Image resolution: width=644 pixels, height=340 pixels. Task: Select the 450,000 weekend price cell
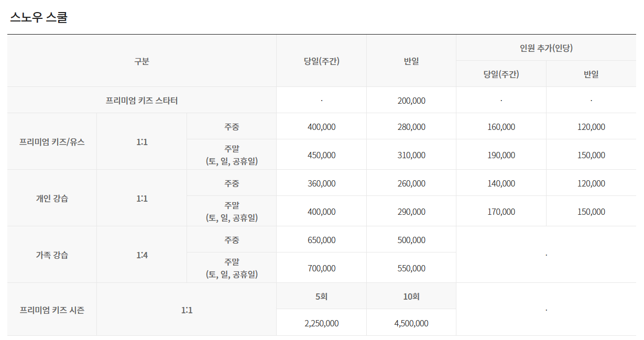[x=321, y=154]
